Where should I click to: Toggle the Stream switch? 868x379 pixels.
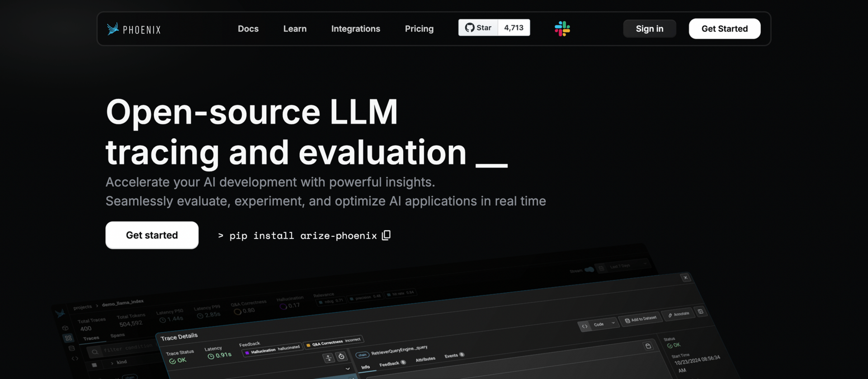click(590, 269)
